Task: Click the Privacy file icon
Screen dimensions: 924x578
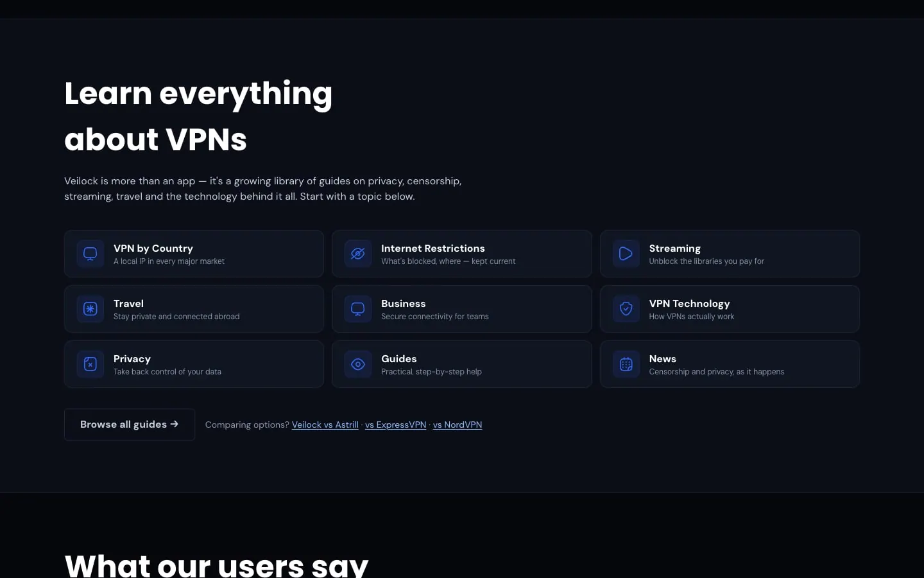Action: coord(90,364)
